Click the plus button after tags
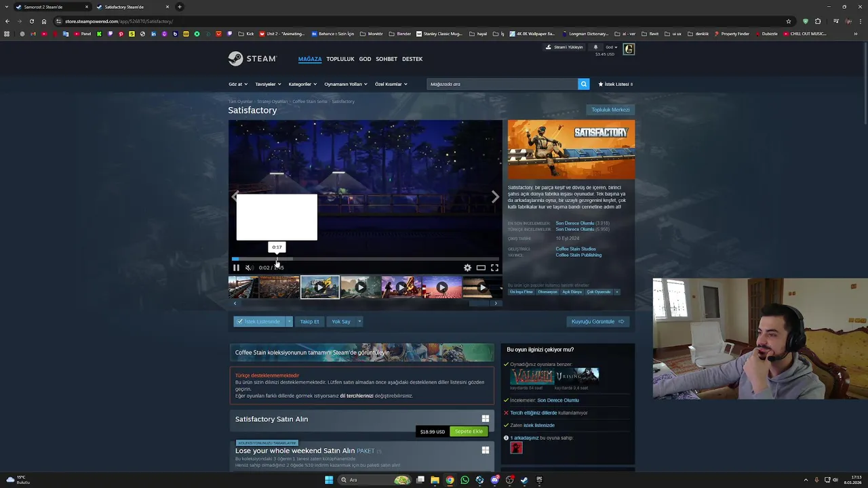 pyautogui.click(x=616, y=291)
